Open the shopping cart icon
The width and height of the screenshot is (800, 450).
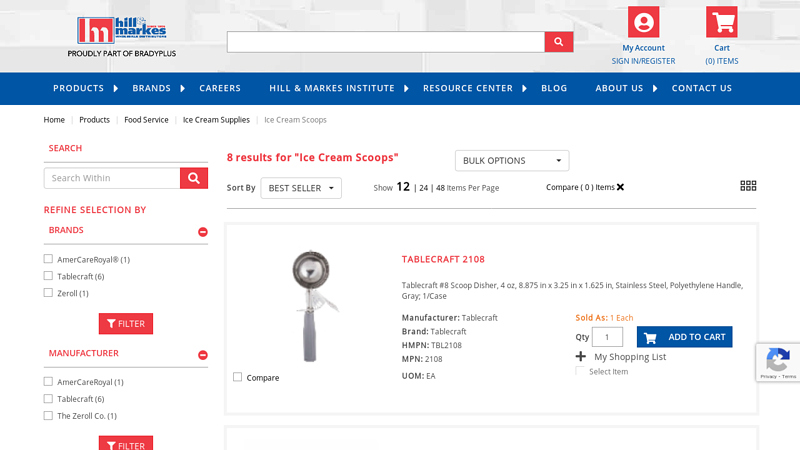click(721, 22)
